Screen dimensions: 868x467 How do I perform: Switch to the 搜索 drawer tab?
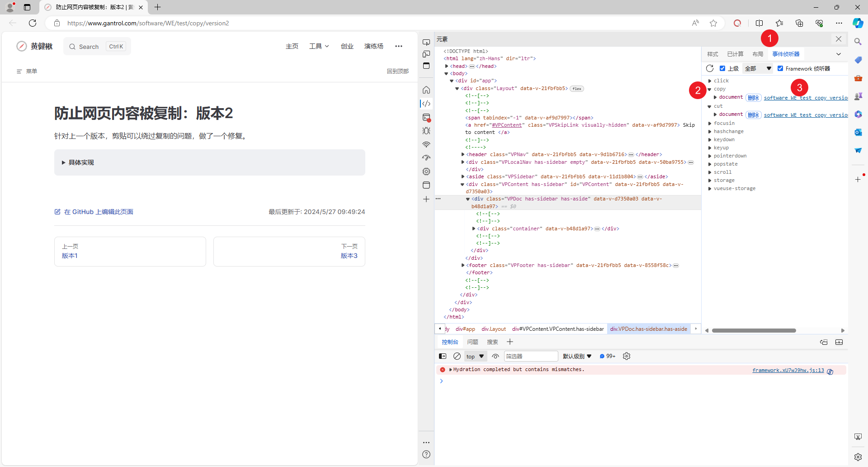tap(492, 342)
